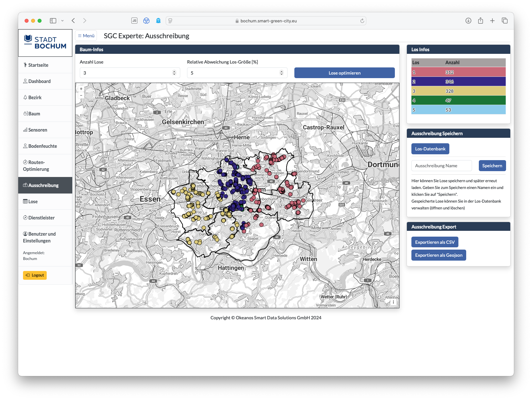This screenshot has width=532, height=400.
Task: Reload the page in Safari
Action: coord(362,21)
